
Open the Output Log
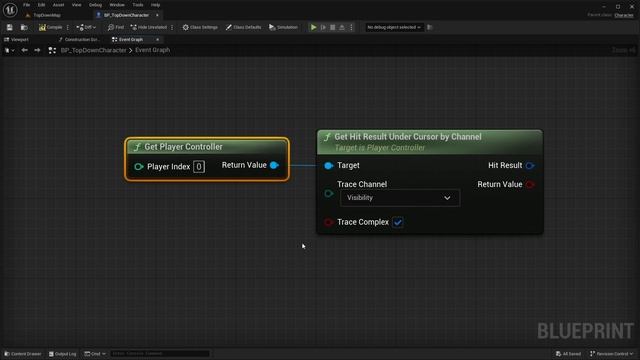(62, 354)
